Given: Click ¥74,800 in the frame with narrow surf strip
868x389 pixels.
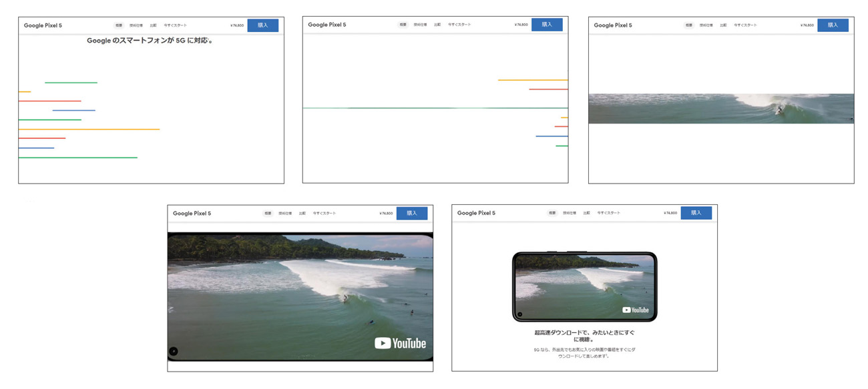Looking at the screenshot, I should tap(807, 25).
